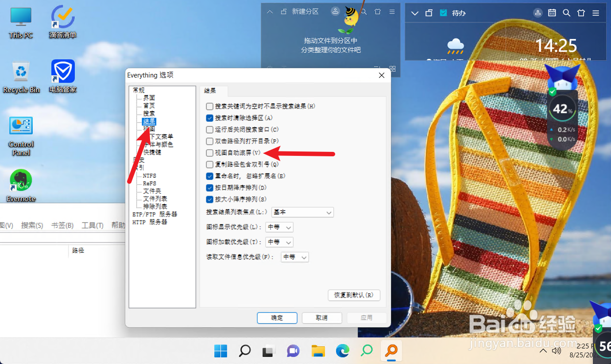Click the account icon in 新建分区 widget
This screenshot has width=611, height=364.
pyautogui.click(x=336, y=12)
